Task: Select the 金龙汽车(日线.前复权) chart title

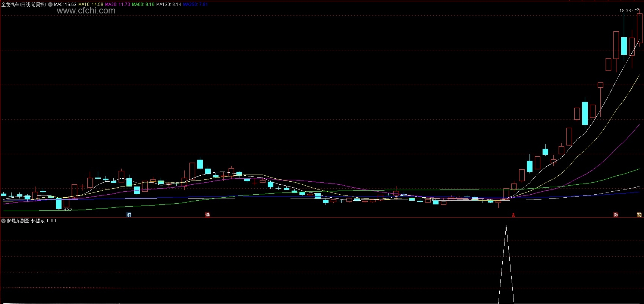Action: pos(24,4)
